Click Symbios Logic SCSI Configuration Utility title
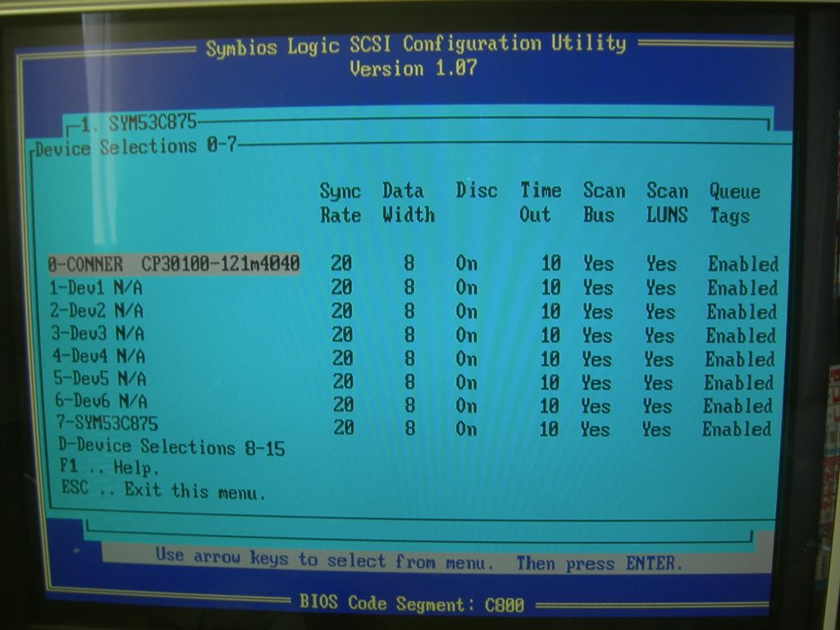This screenshot has height=630, width=840. (416, 45)
